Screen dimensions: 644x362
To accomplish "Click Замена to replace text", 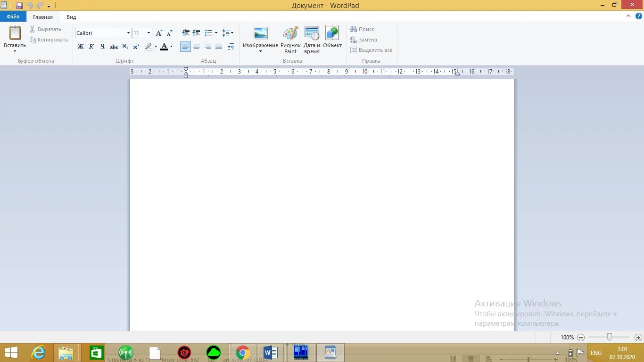I will 363,40.
